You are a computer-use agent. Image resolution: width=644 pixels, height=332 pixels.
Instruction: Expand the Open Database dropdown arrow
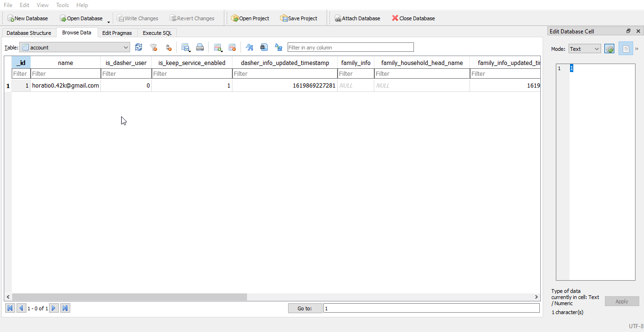[x=107, y=21]
